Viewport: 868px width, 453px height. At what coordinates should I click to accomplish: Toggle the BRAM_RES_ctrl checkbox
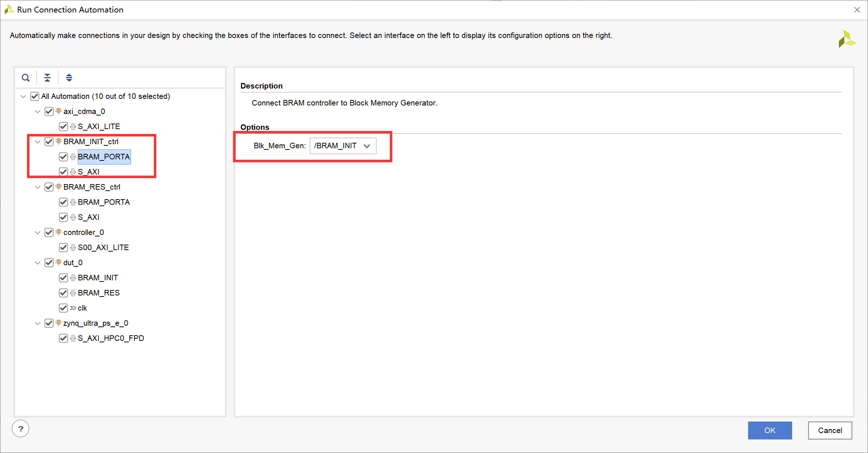(49, 187)
